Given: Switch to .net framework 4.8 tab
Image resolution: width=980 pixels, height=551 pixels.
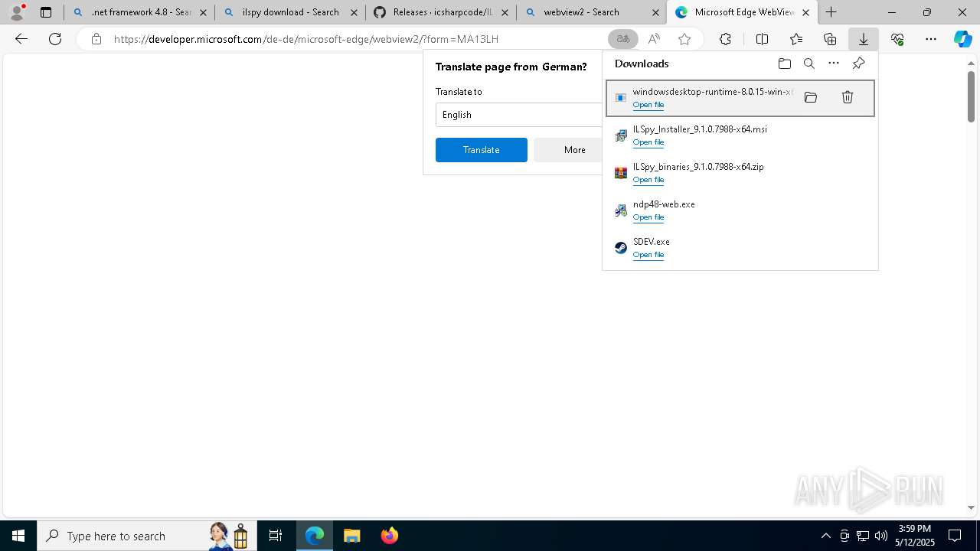Looking at the screenshot, I should (x=139, y=12).
